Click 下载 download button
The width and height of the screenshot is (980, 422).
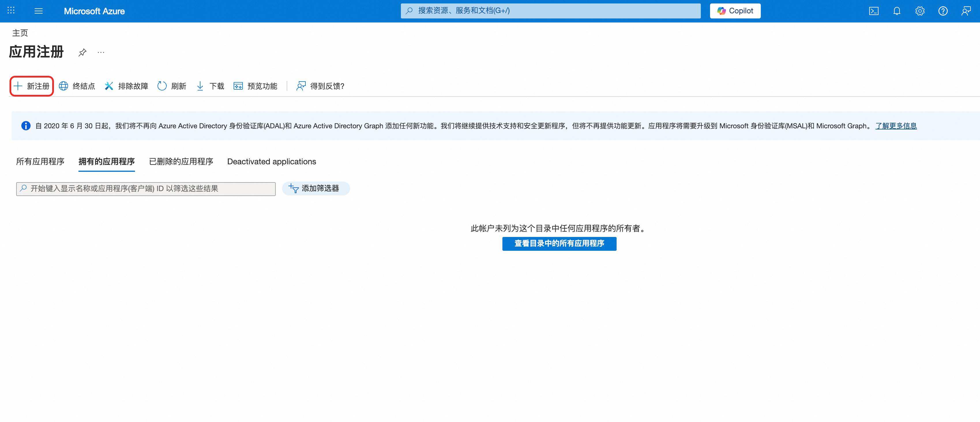pyautogui.click(x=210, y=86)
